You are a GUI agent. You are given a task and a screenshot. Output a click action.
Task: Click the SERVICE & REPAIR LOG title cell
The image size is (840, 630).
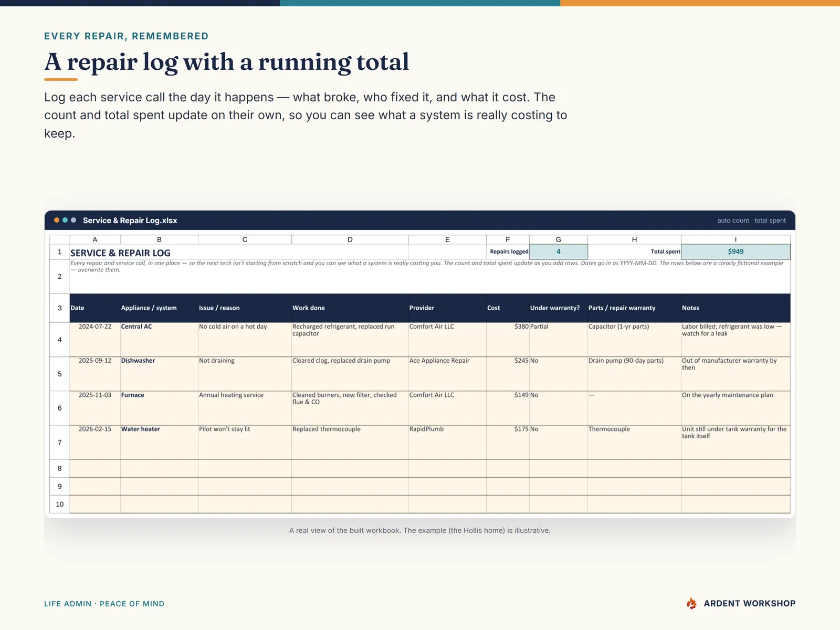(x=239, y=253)
